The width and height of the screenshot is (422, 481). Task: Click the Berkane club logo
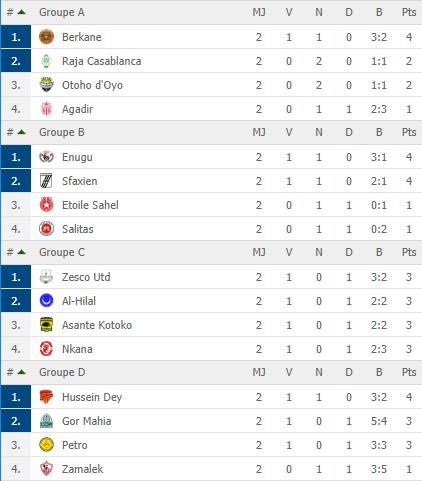[x=46, y=37]
